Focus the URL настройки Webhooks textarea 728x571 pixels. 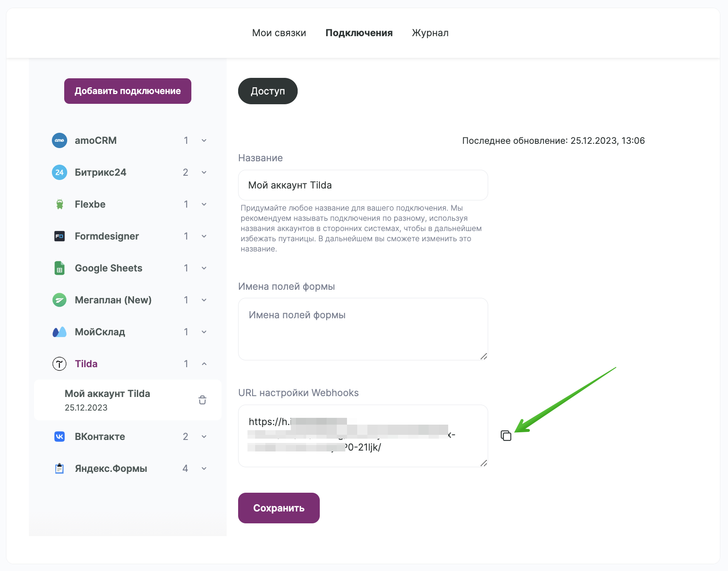pos(363,436)
